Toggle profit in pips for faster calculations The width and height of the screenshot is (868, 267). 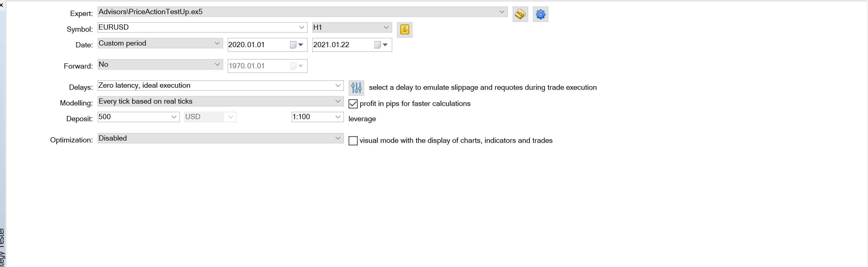[x=353, y=104]
